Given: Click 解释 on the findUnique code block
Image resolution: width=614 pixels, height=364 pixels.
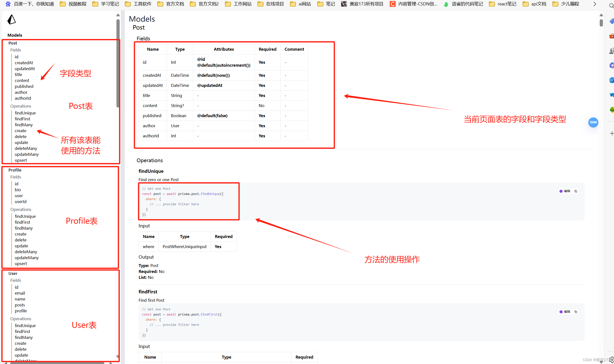Looking at the screenshot, I should tap(565, 191).
